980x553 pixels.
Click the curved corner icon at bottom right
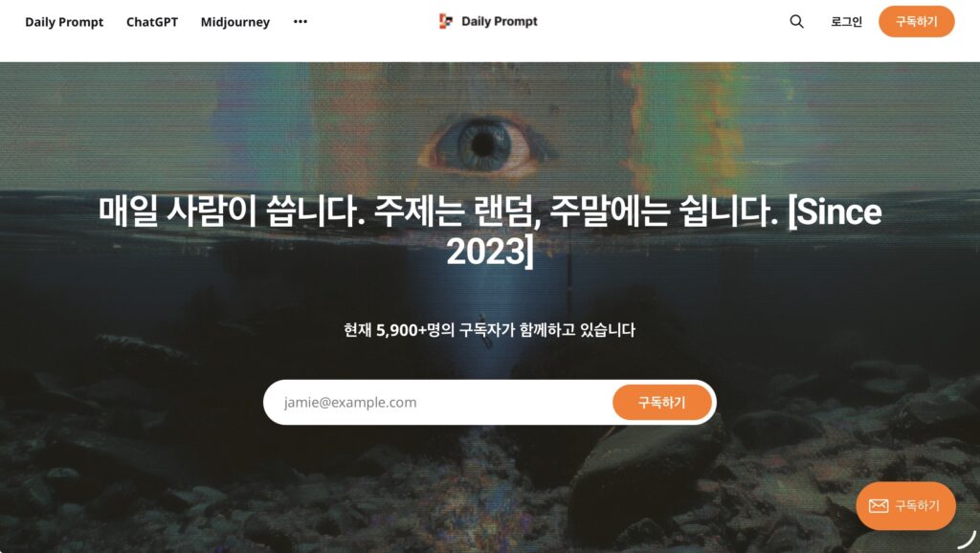tap(967, 540)
